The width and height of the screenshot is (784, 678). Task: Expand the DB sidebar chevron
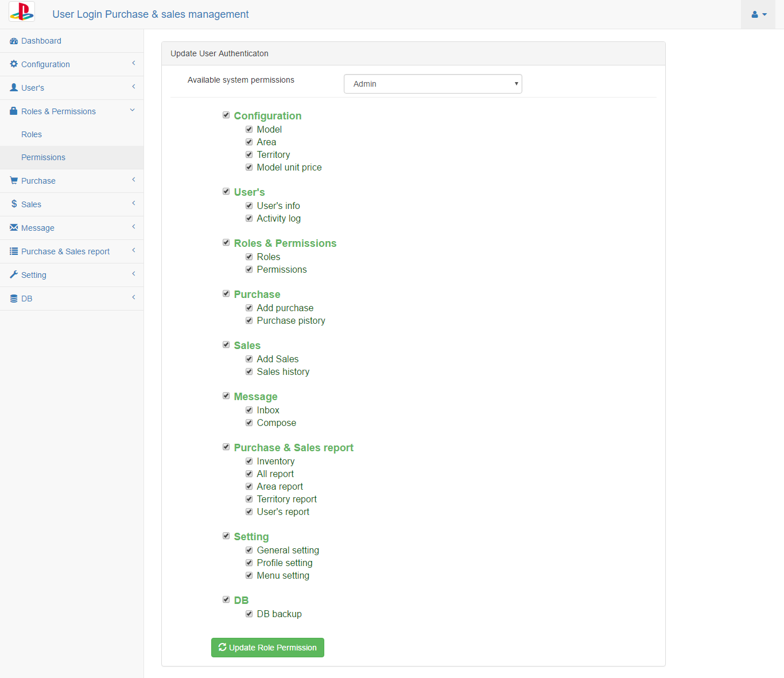pos(133,297)
